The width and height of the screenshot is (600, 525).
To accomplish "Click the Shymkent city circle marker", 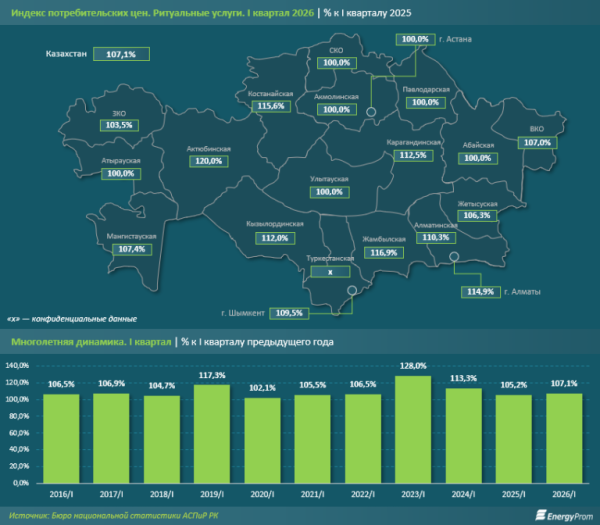I will pyautogui.click(x=352, y=290).
